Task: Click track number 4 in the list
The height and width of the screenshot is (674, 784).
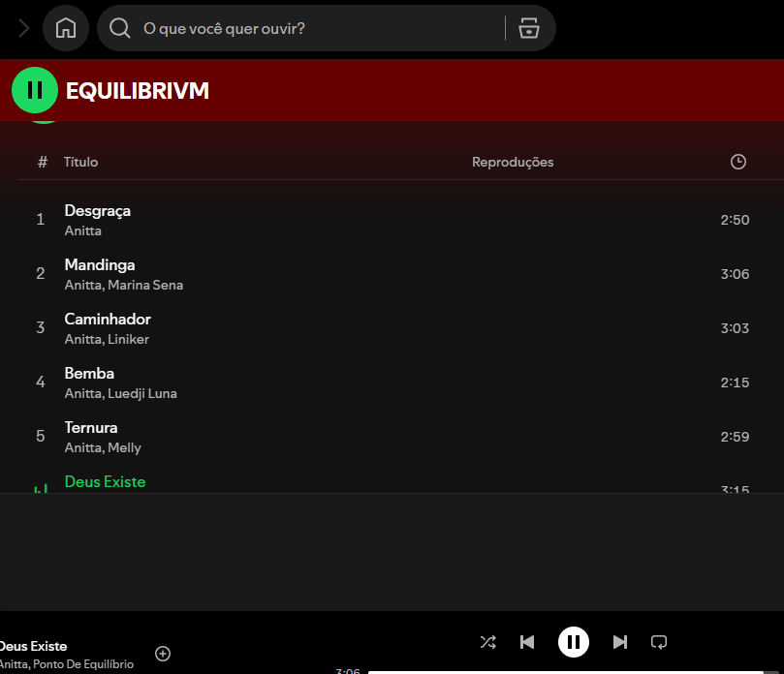Action: [x=41, y=382]
